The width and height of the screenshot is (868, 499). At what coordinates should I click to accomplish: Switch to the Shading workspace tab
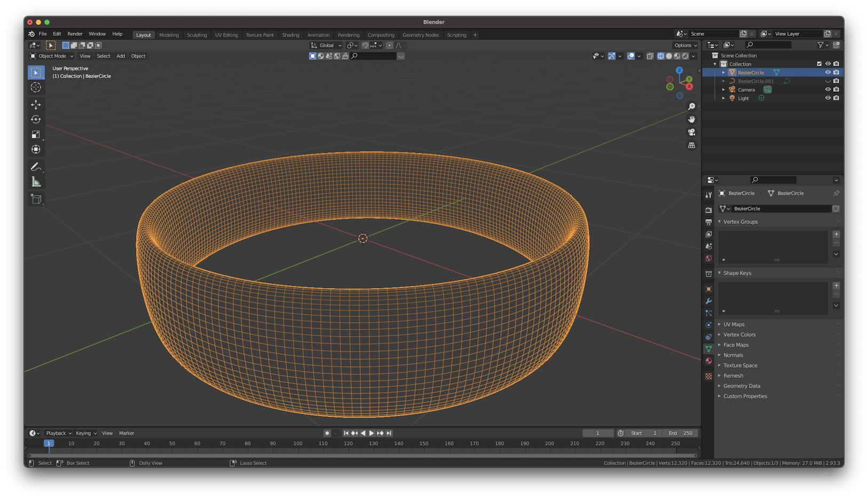click(x=290, y=35)
